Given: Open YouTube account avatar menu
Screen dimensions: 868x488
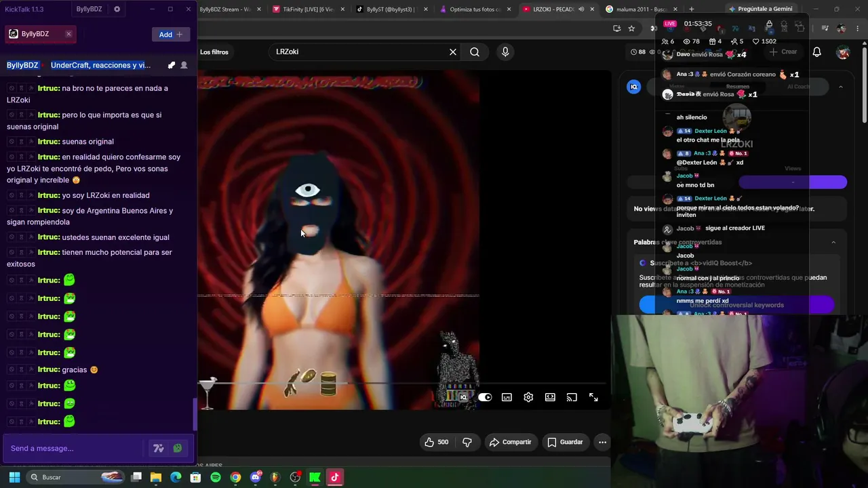Looking at the screenshot, I should click(x=843, y=52).
